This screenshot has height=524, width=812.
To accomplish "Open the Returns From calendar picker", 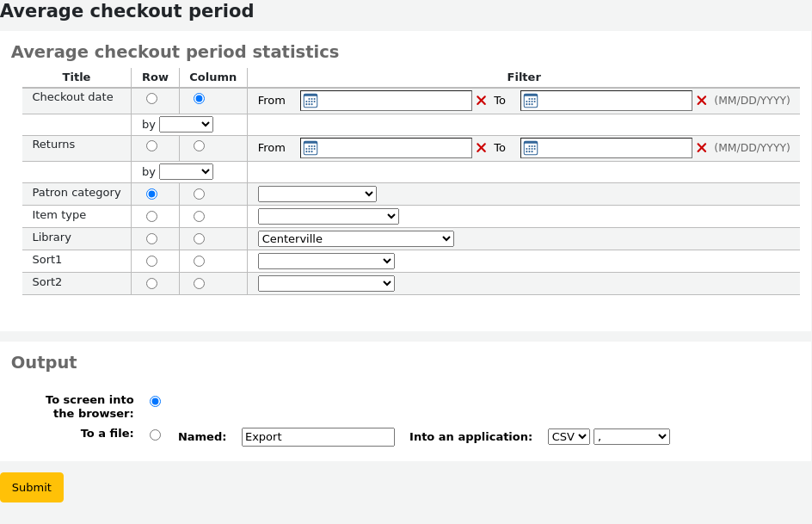I will (310, 147).
